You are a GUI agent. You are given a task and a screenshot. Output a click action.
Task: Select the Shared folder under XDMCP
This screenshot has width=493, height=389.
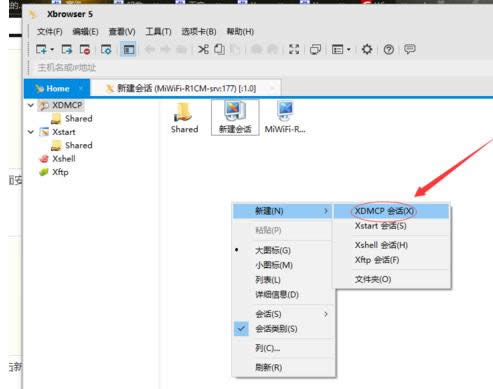point(79,119)
